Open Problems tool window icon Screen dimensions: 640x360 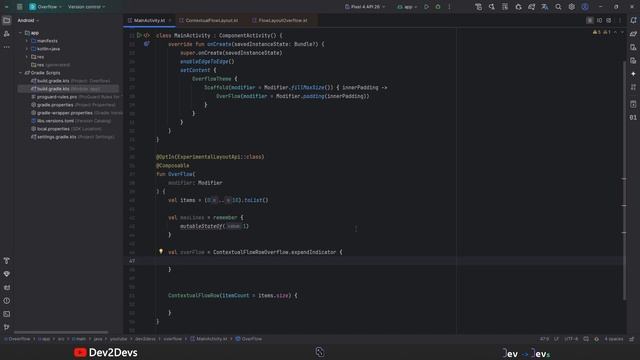pos(7,301)
